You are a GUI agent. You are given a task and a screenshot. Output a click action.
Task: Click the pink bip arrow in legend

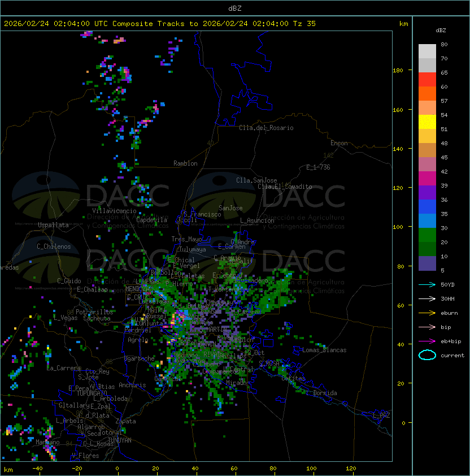click(427, 327)
